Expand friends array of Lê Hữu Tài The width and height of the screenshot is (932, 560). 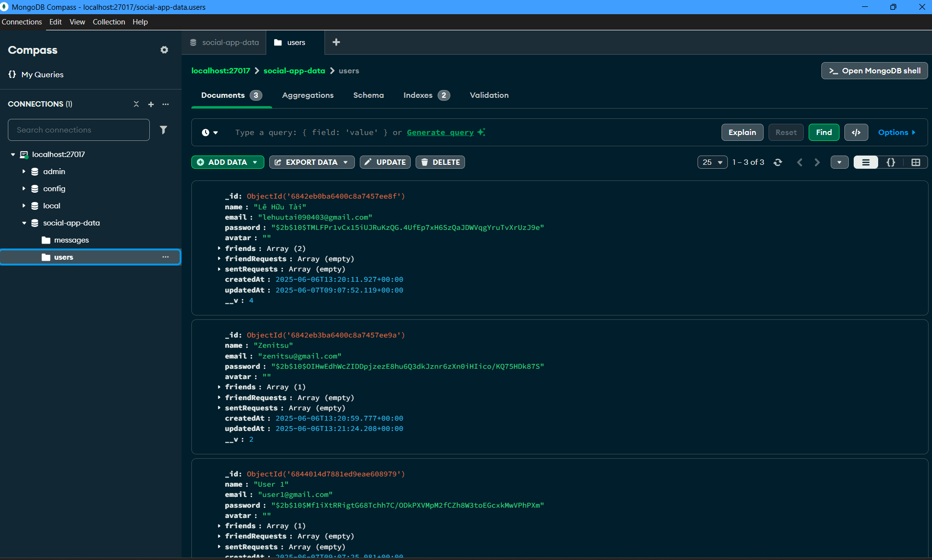click(219, 248)
